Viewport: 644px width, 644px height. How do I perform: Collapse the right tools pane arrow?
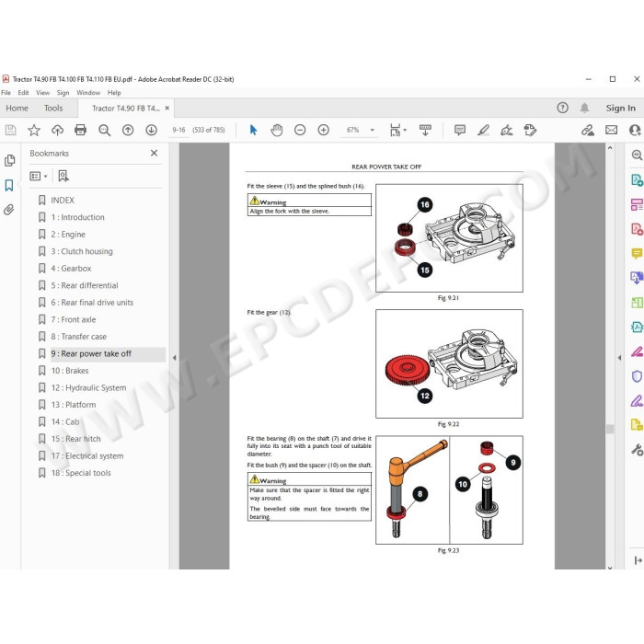tap(619, 358)
